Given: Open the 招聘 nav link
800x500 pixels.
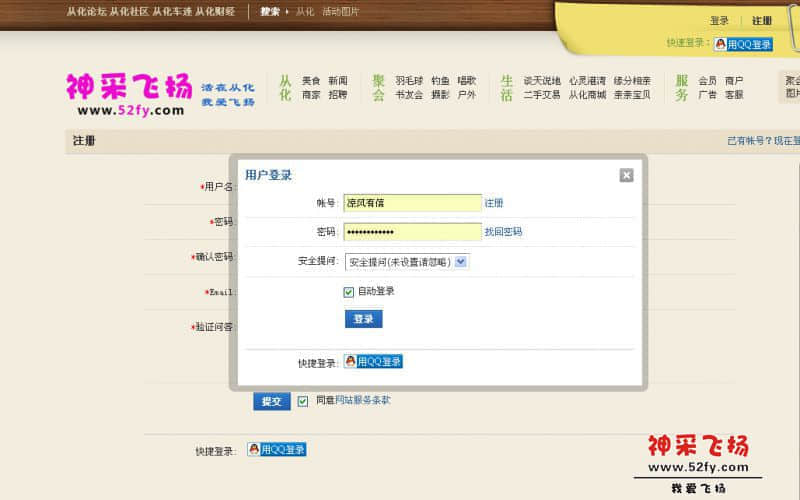Looking at the screenshot, I should pyautogui.click(x=338, y=94).
